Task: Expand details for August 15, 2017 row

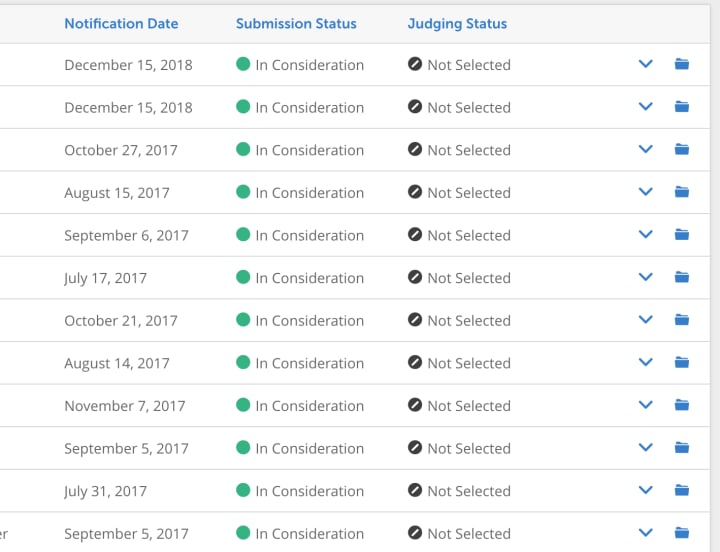Action: pyautogui.click(x=645, y=192)
